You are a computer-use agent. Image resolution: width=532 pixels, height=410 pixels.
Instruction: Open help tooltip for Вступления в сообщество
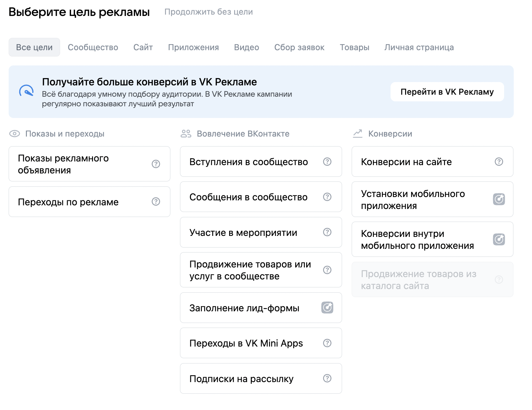point(327,161)
